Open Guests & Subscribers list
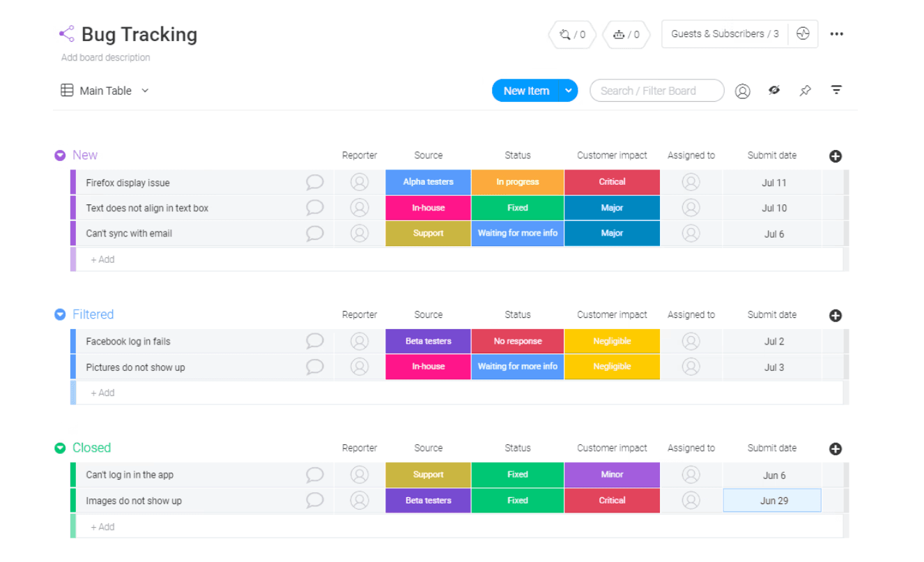924x562 pixels. tap(725, 33)
